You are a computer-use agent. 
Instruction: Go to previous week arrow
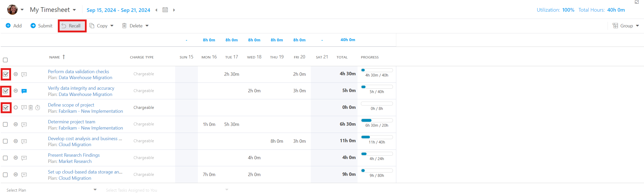156,10
